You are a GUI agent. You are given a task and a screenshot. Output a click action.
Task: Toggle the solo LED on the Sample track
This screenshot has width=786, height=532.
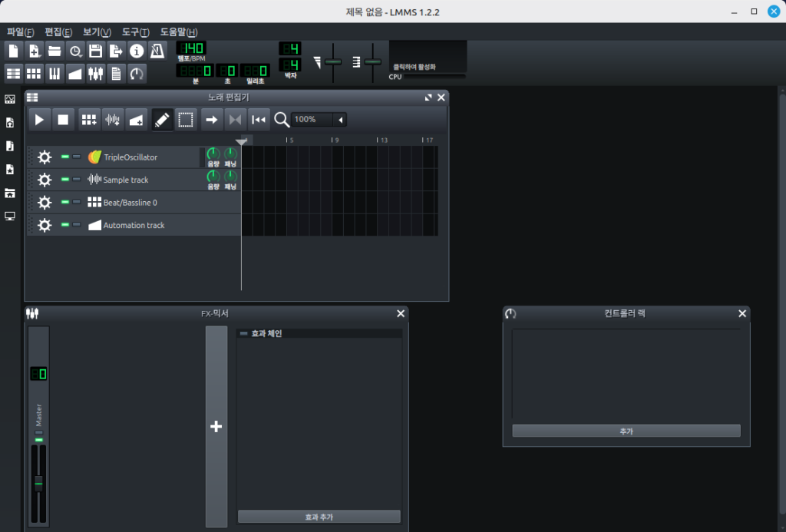click(x=77, y=180)
